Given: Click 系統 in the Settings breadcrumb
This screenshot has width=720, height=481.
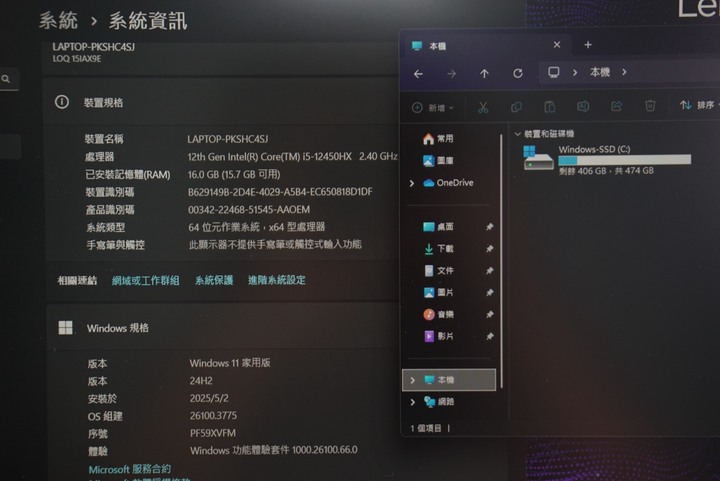Looking at the screenshot, I should point(58,21).
